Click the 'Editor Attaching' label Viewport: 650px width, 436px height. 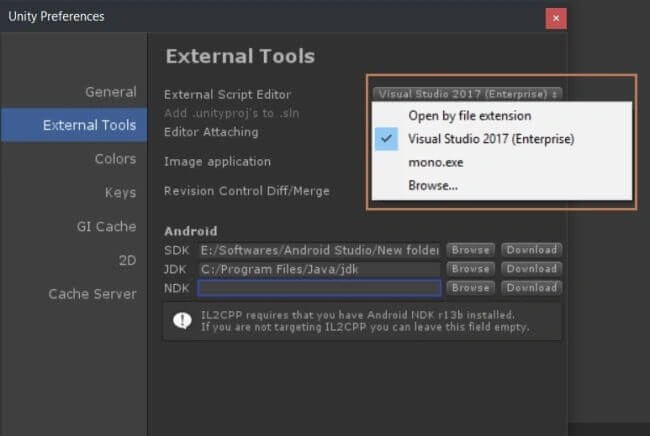[211, 132]
